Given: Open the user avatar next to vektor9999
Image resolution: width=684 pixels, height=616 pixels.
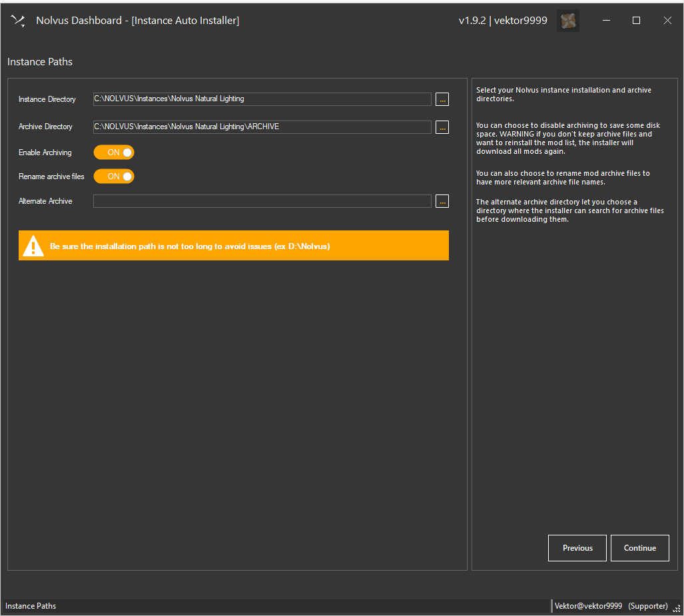Looking at the screenshot, I should 568,21.
